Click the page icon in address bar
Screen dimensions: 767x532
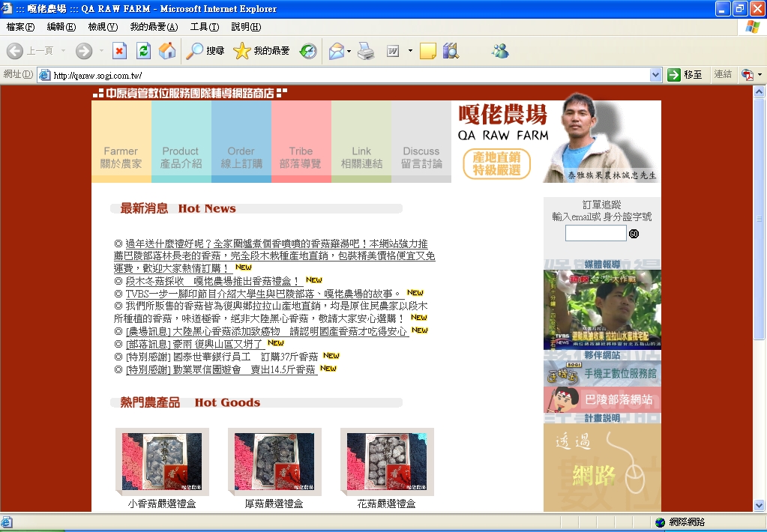point(45,75)
